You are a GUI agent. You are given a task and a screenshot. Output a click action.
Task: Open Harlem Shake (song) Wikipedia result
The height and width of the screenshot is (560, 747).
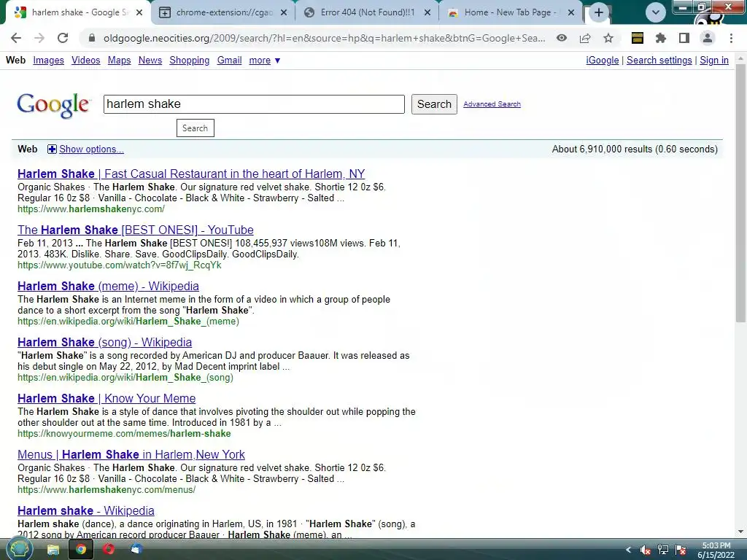104,343
